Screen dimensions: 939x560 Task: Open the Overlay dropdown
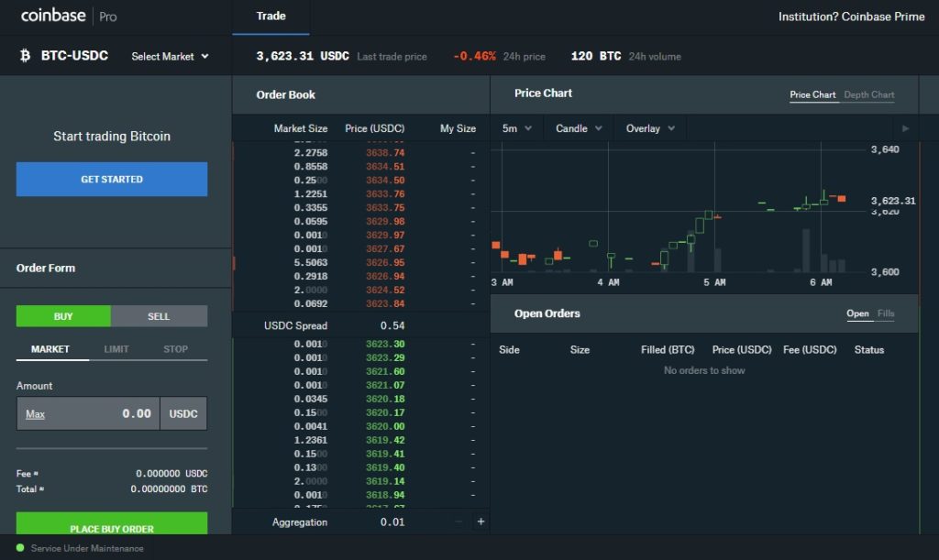(649, 128)
